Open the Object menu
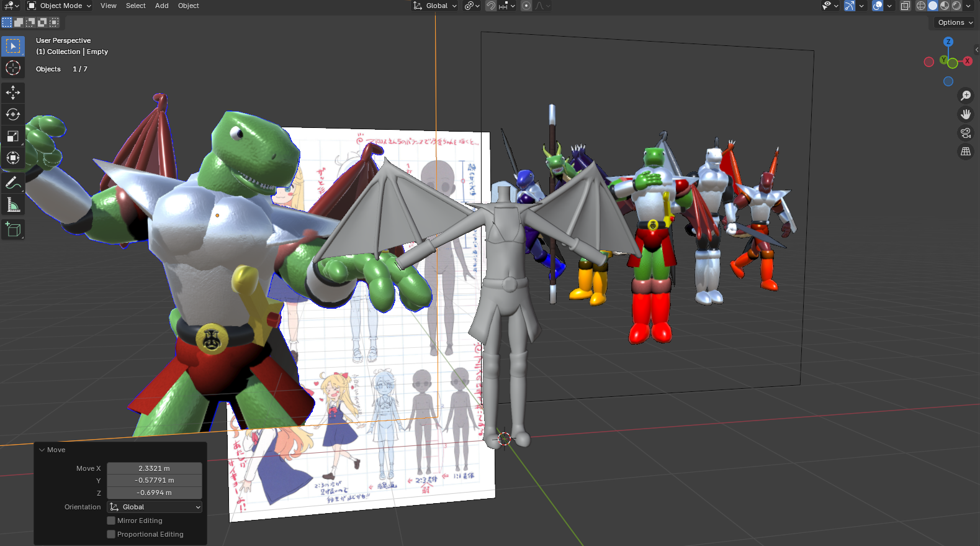980x546 pixels. 189,6
